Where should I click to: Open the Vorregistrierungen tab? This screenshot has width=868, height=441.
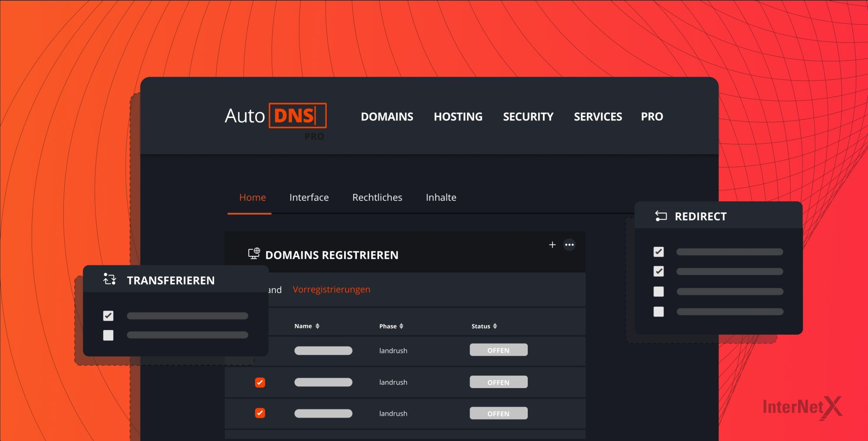(x=332, y=289)
